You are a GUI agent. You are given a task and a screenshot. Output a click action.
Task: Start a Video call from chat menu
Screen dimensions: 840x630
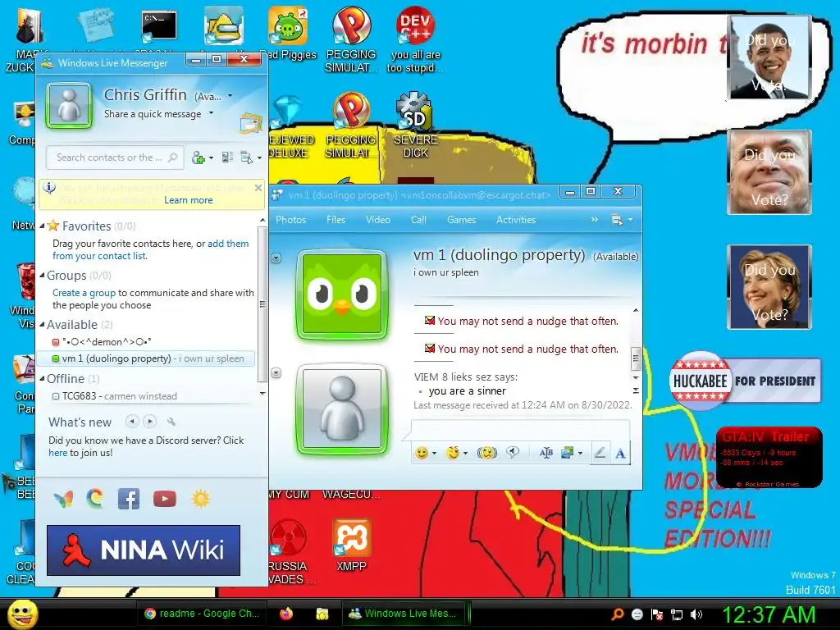pos(377,220)
